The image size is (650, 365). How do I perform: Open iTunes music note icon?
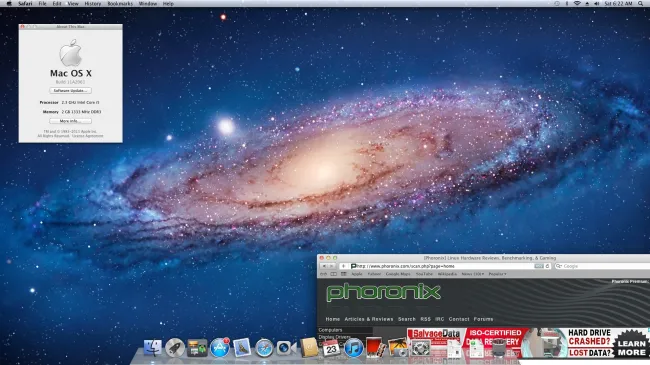pyautogui.click(x=354, y=348)
